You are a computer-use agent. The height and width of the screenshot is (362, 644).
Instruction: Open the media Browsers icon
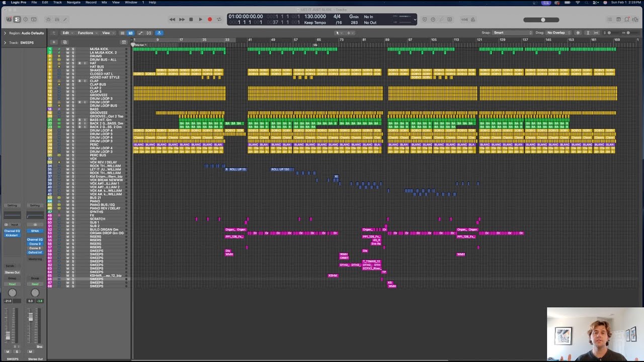click(635, 20)
